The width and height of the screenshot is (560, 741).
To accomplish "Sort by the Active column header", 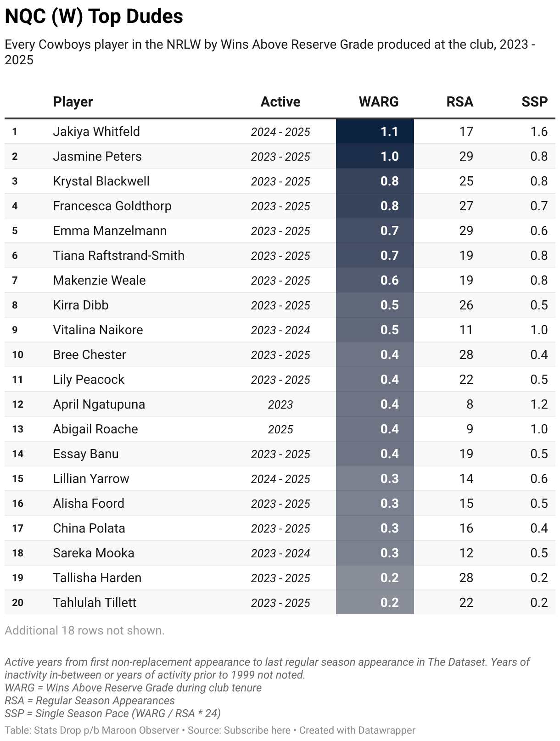I will click(280, 102).
